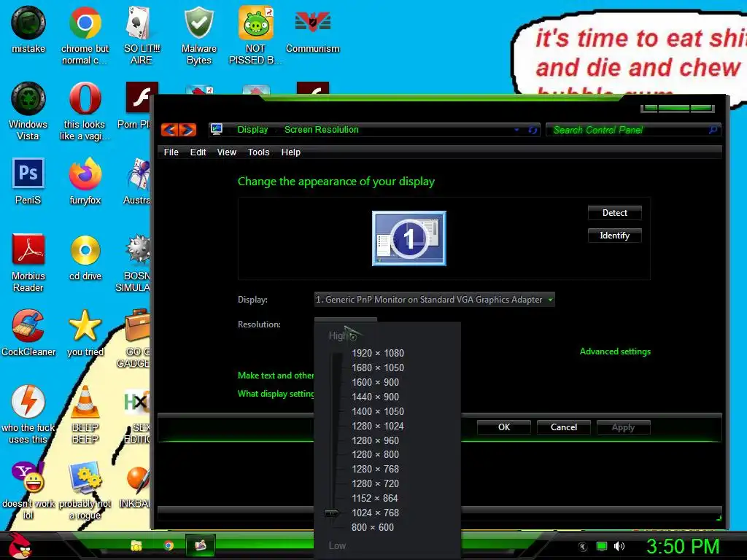Click the Search Control Panel field
The image size is (747, 560).
633,130
